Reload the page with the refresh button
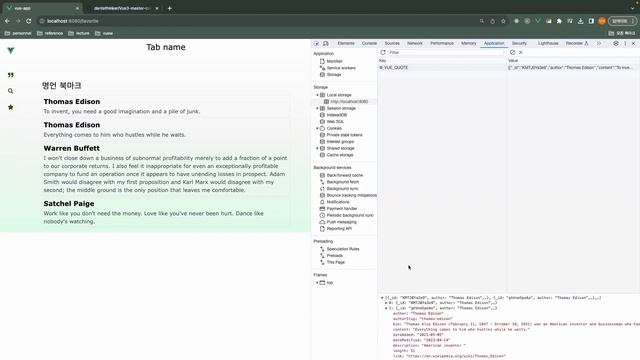The height and width of the screenshot is (360, 640). (x=29, y=21)
